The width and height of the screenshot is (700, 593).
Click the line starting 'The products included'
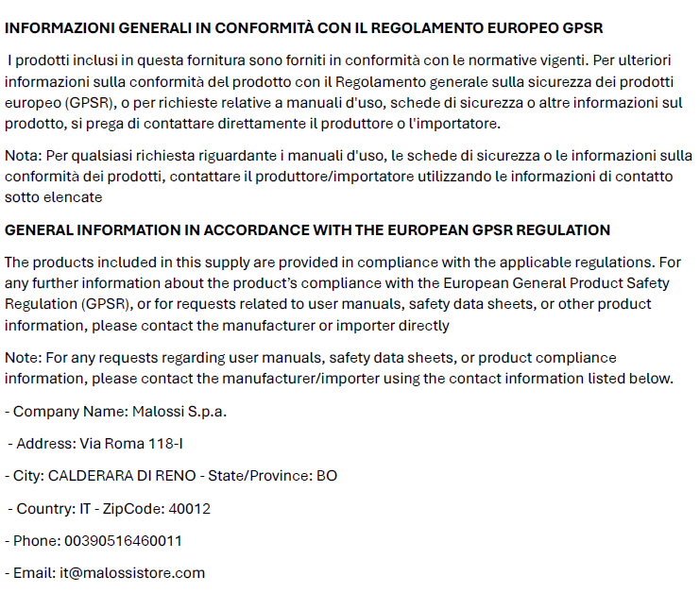[x=342, y=262]
